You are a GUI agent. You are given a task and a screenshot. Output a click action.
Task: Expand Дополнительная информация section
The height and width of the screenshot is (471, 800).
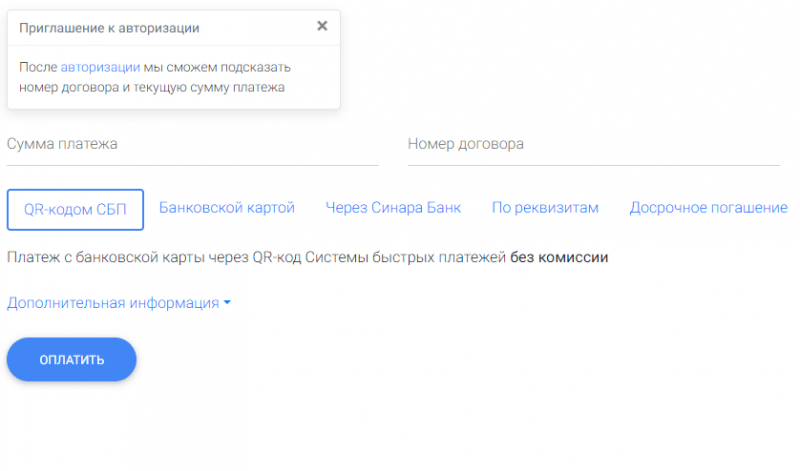pos(118,303)
